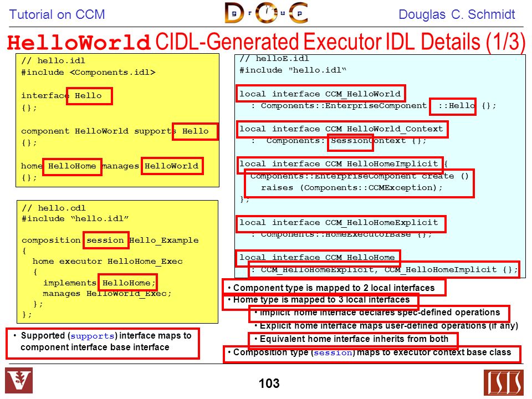
Task: Click 'raises (Components::CCMException);' line
Action: [x=352, y=188]
